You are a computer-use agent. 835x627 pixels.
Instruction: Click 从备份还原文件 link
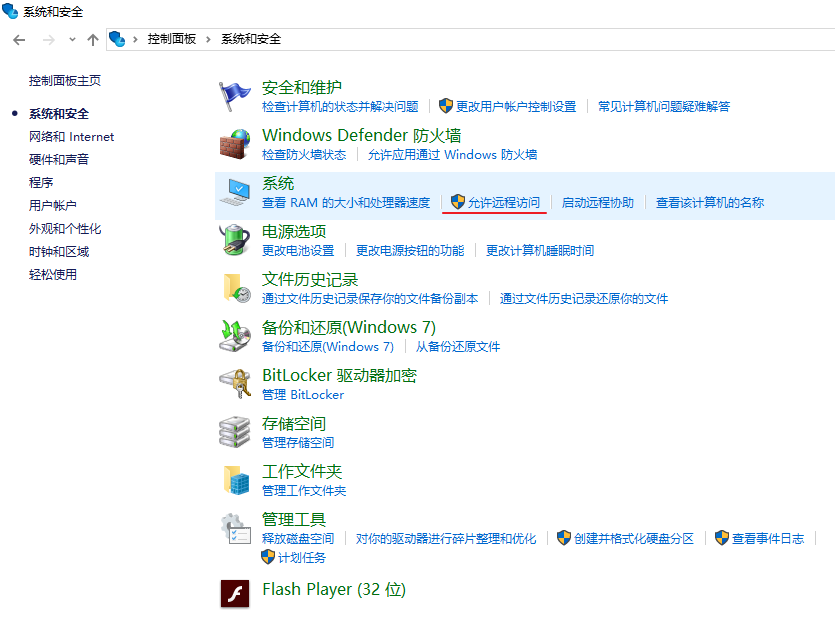(x=458, y=347)
